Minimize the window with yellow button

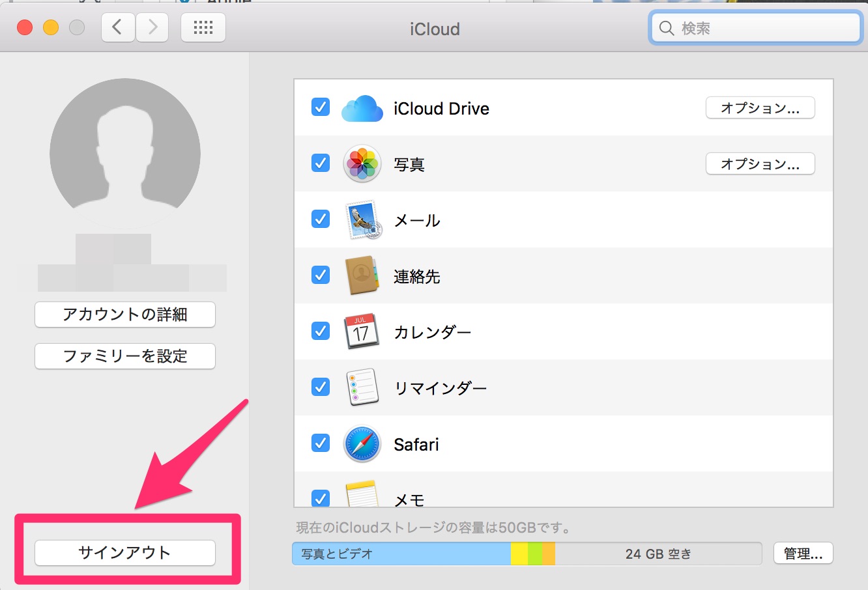pos(51,27)
